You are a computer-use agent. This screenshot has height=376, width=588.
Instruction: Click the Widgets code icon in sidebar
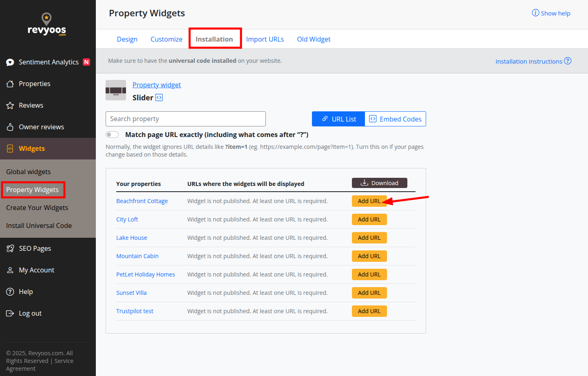coord(10,149)
